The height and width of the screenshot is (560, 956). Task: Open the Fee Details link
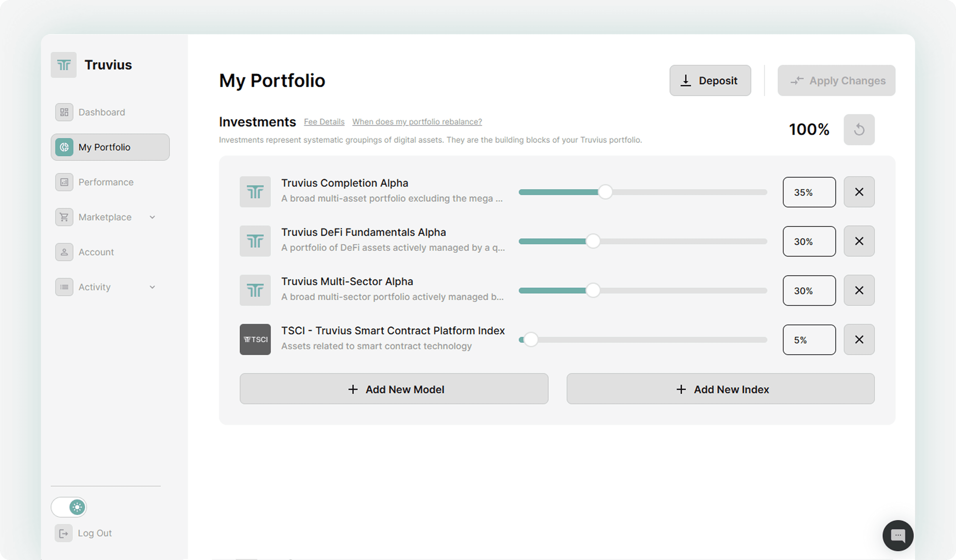click(324, 122)
